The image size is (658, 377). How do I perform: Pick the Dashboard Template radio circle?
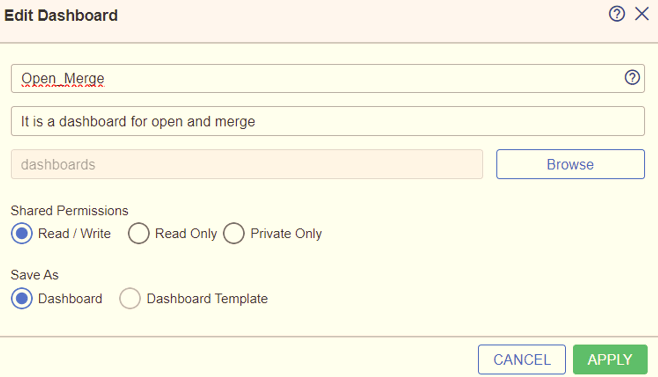130,298
